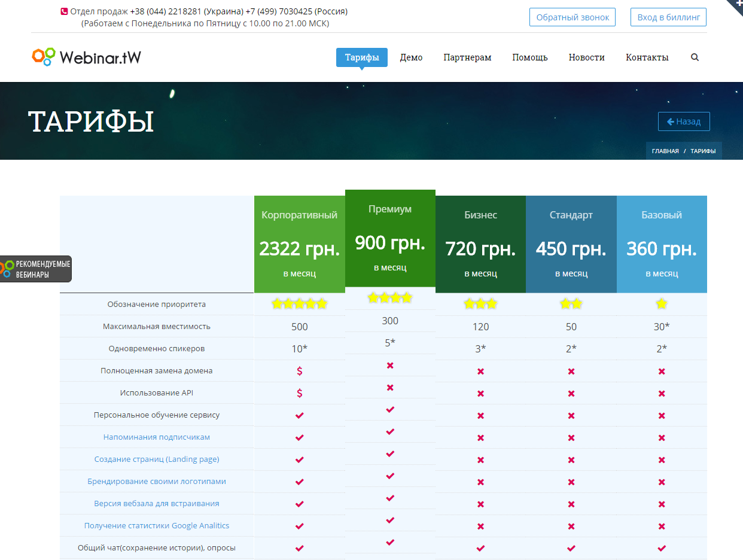The width and height of the screenshot is (743, 560).
Task: Click the Использование API row label
Action: (157, 392)
